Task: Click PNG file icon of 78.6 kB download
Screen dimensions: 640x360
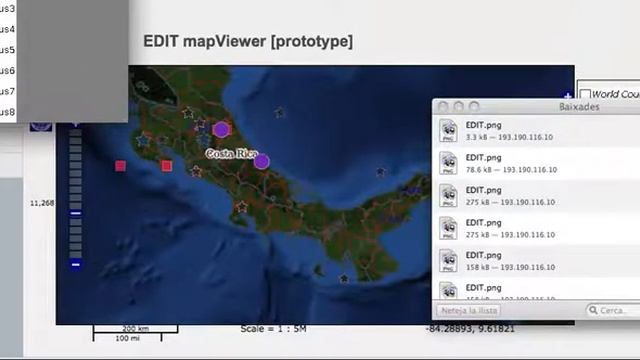Action: (x=448, y=163)
